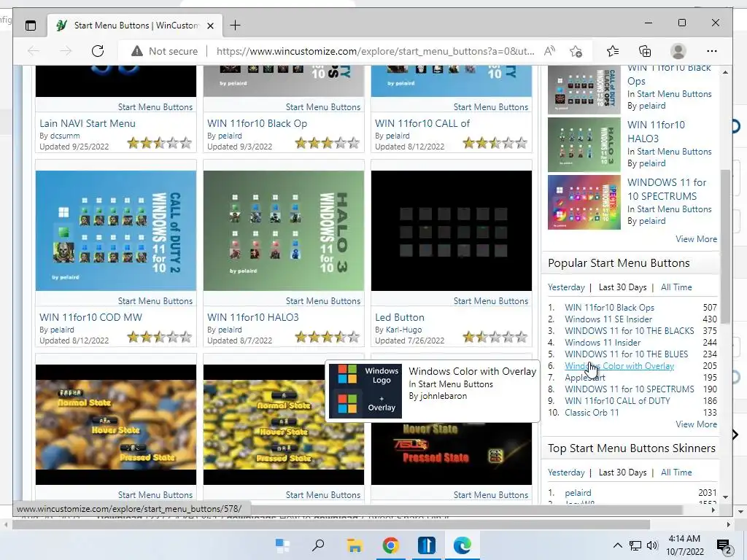Image resolution: width=747 pixels, height=560 pixels.
Task: Open Led Button dark thumbnail
Action: [x=451, y=230]
